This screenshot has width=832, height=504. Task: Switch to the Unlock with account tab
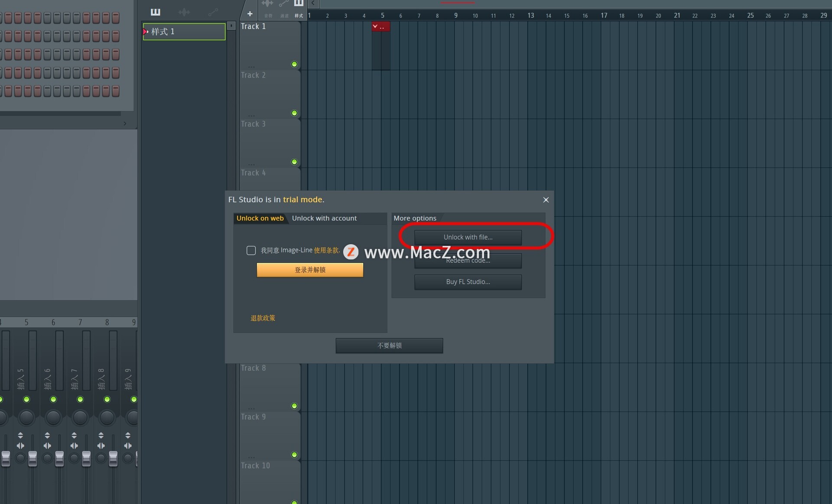(x=324, y=218)
